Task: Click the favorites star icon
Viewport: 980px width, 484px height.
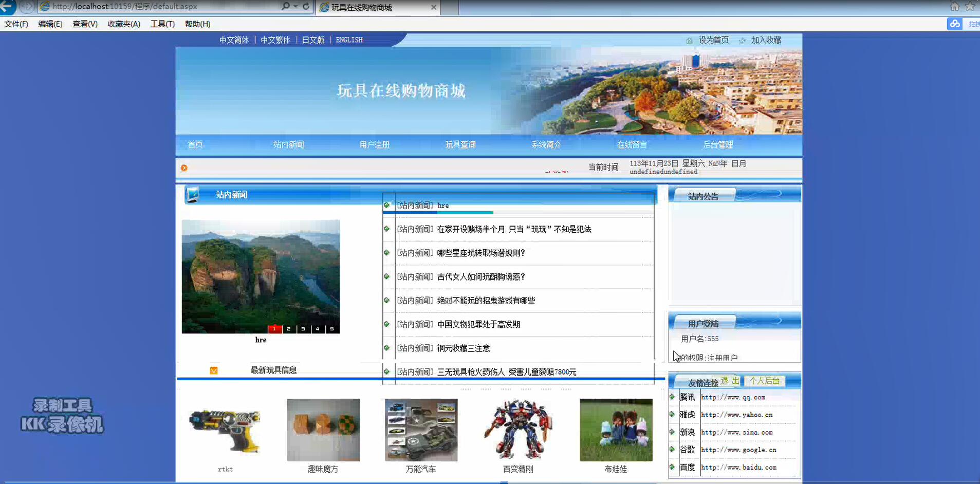Action: [x=970, y=6]
